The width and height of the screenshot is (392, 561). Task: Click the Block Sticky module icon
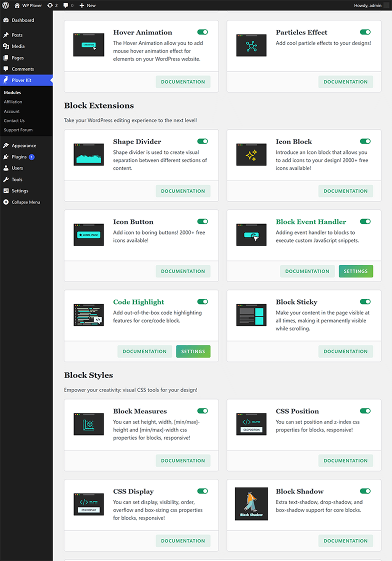pyautogui.click(x=251, y=315)
